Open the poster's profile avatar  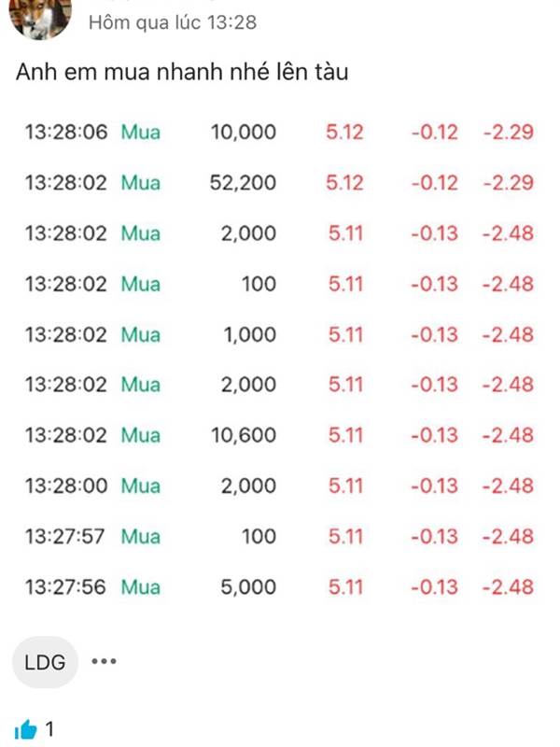coord(40,18)
